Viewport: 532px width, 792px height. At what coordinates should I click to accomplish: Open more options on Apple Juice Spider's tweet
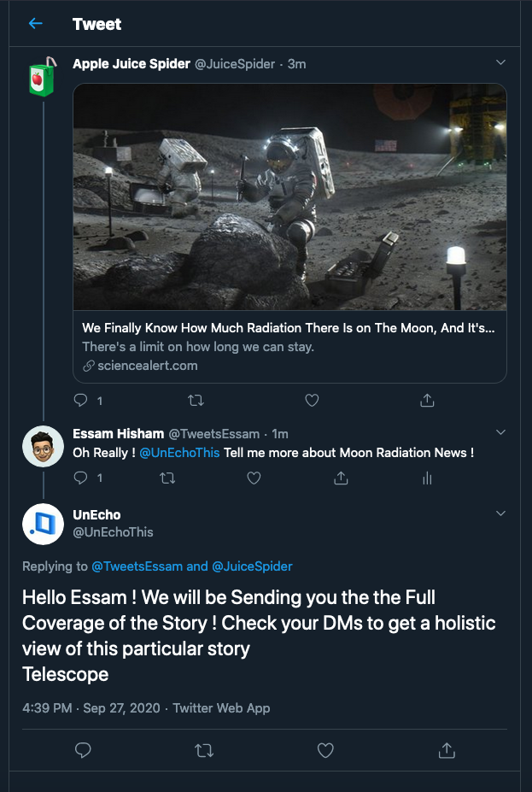click(500, 62)
